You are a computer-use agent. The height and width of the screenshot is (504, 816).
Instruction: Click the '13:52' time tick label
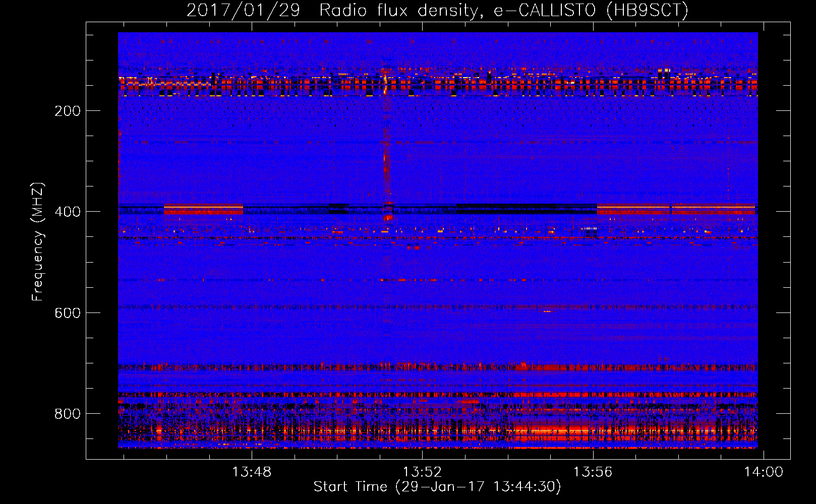422,472
